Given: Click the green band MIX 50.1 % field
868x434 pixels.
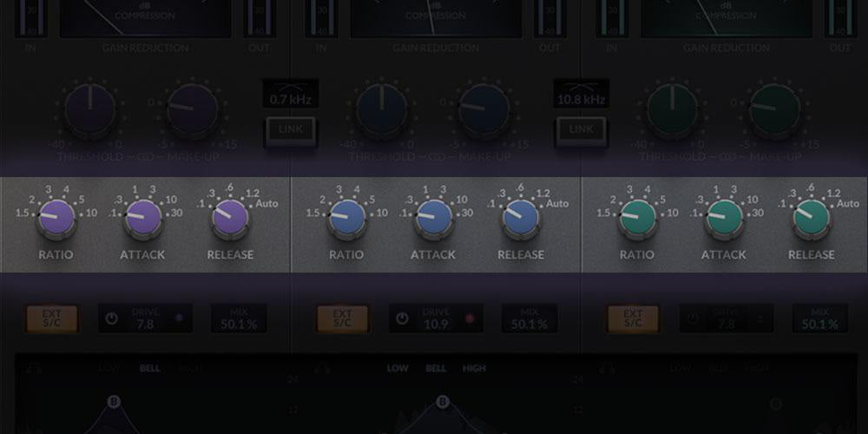Looking at the screenshot, I should tap(820, 319).
